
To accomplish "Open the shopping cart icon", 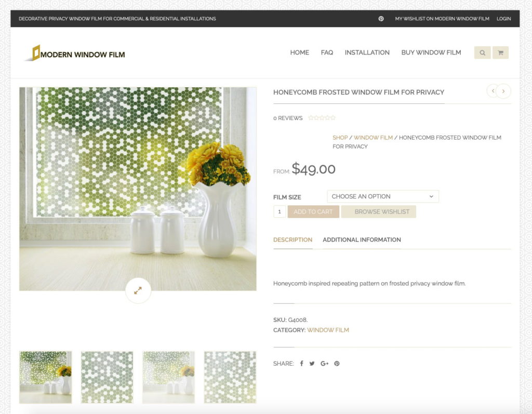I will [x=500, y=52].
